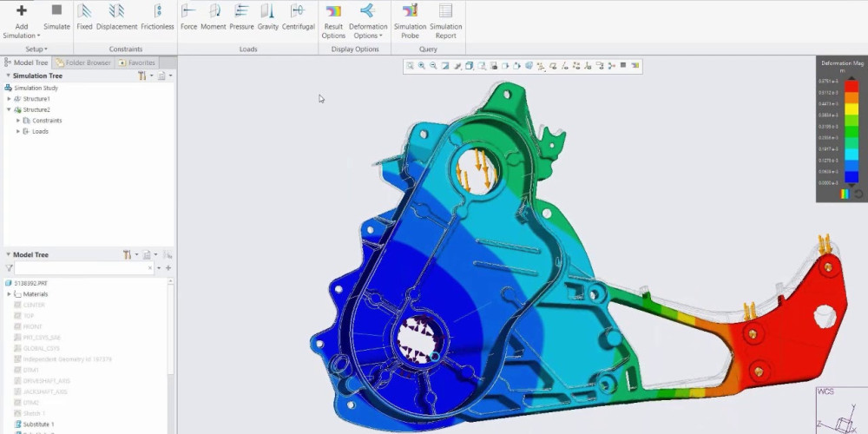Click Zoom Out in graphics toolbar

[433, 66]
